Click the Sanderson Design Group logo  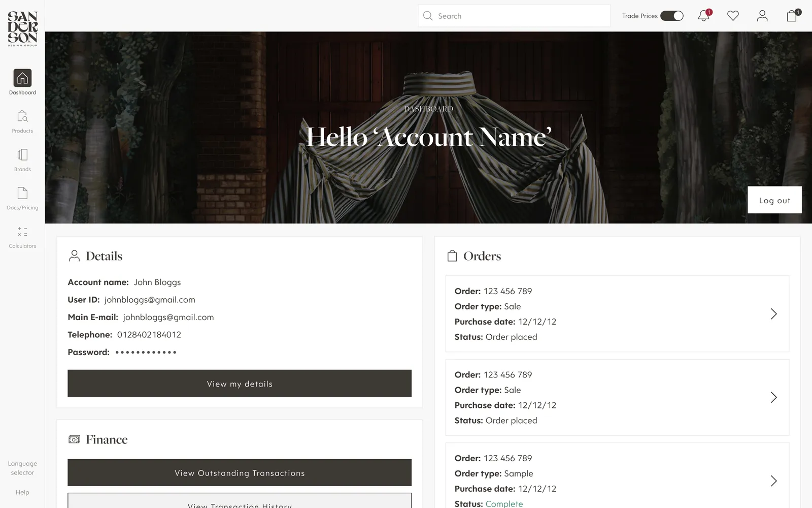[22, 29]
